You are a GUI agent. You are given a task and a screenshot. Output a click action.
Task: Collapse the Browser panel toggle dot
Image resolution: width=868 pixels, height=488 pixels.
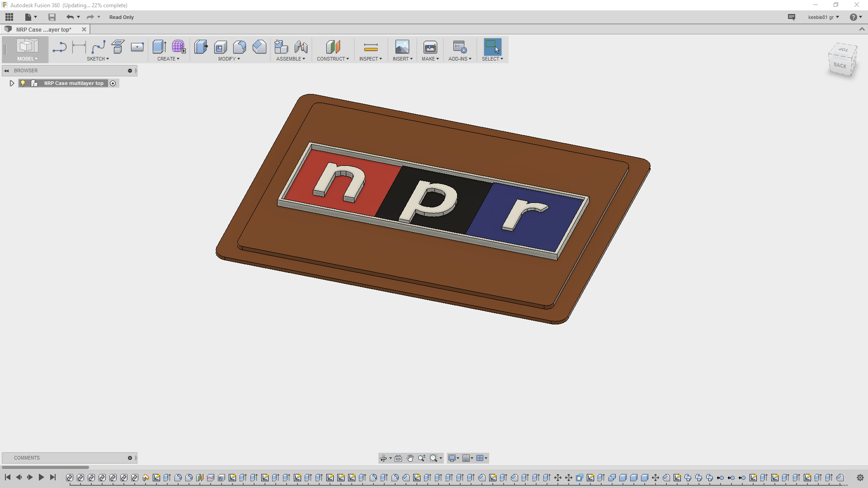(x=130, y=70)
